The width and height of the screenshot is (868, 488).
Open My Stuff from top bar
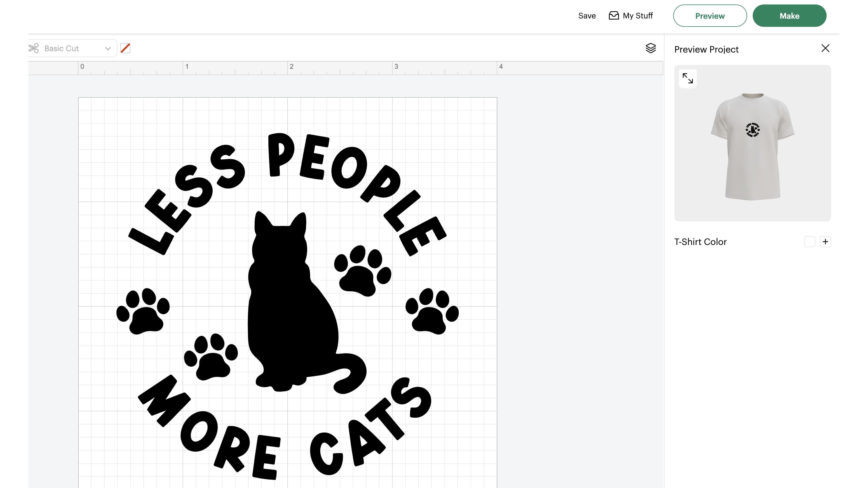click(637, 16)
